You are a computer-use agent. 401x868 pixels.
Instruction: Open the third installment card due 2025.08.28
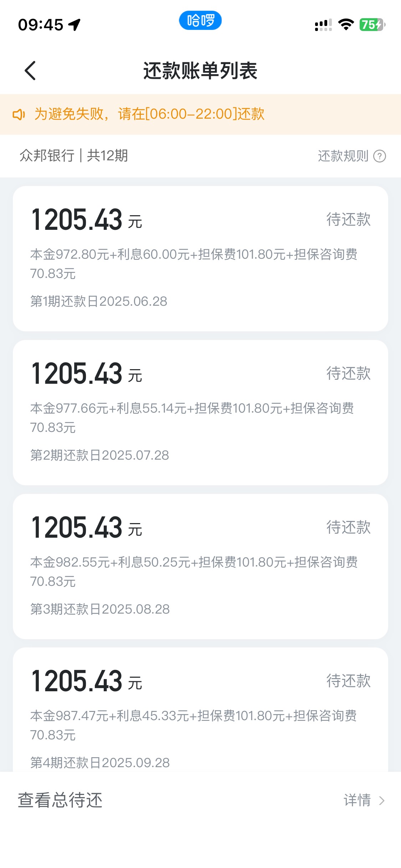200,567
